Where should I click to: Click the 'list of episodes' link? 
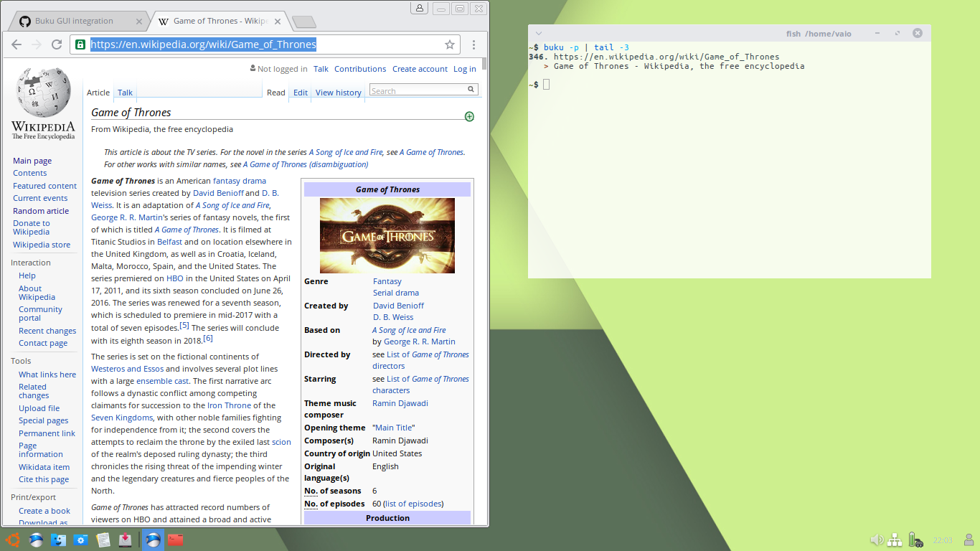414,504
